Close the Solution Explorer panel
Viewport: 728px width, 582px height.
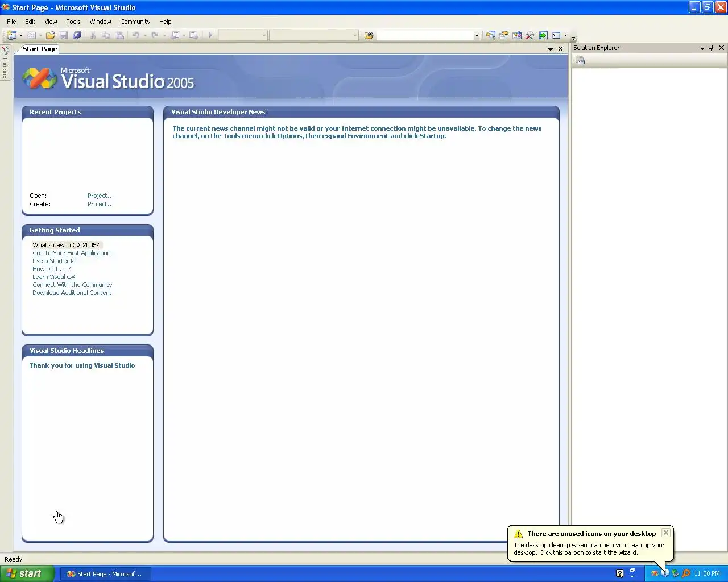pos(721,48)
